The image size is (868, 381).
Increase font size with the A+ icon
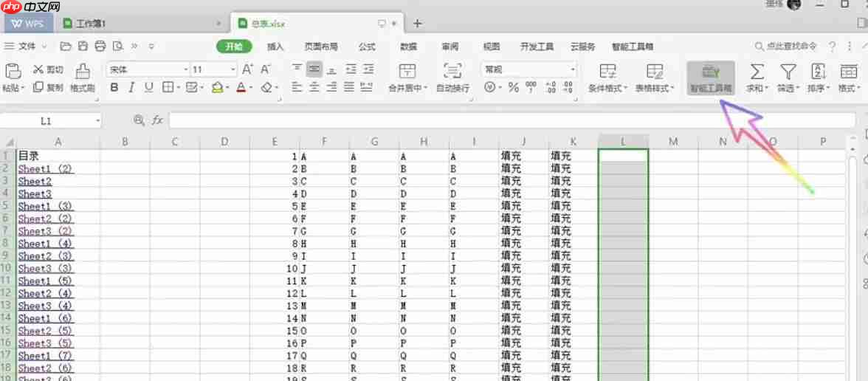(x=248, y=69)
